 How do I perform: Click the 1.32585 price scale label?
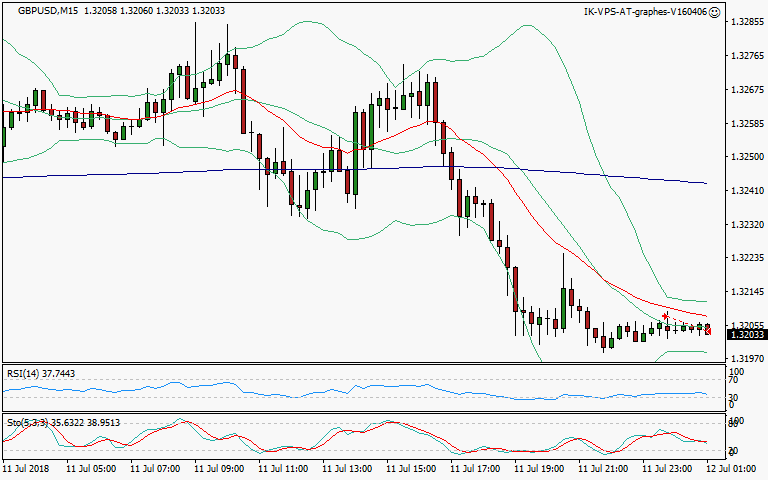click(747, 123)
